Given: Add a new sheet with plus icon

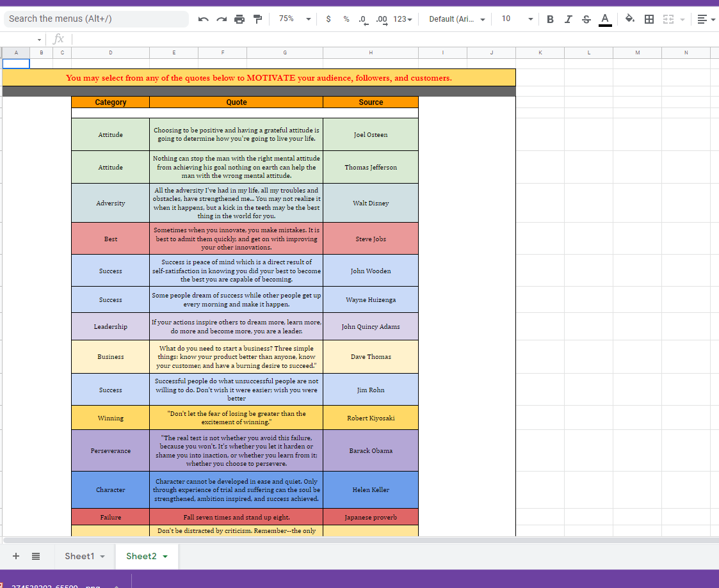Looking at the screenshot, I should tap(15, 556).
